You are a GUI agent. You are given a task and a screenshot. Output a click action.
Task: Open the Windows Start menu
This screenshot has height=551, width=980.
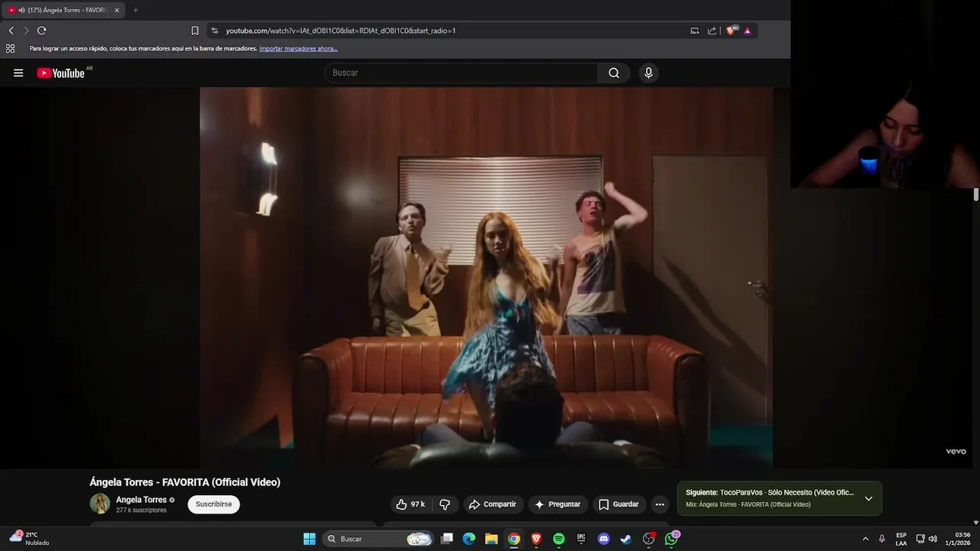(309, 539)
